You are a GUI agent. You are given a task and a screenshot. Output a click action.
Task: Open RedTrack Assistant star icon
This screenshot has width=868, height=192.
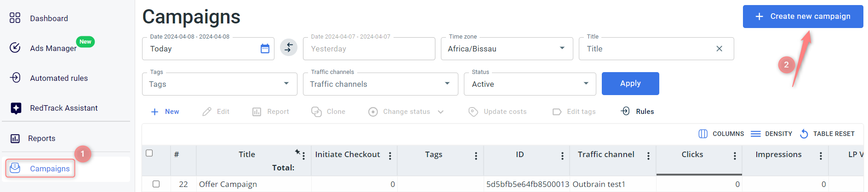16,108
